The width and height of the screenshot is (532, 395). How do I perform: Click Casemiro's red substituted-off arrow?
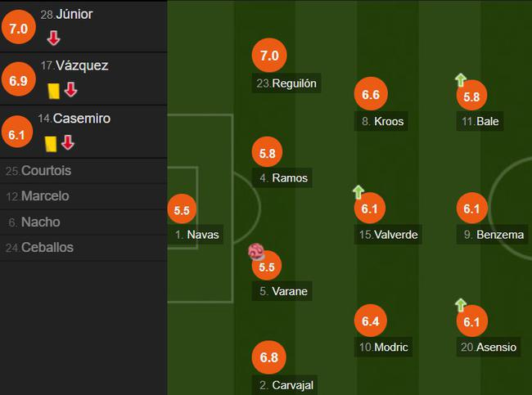click(x=68, y=143)
